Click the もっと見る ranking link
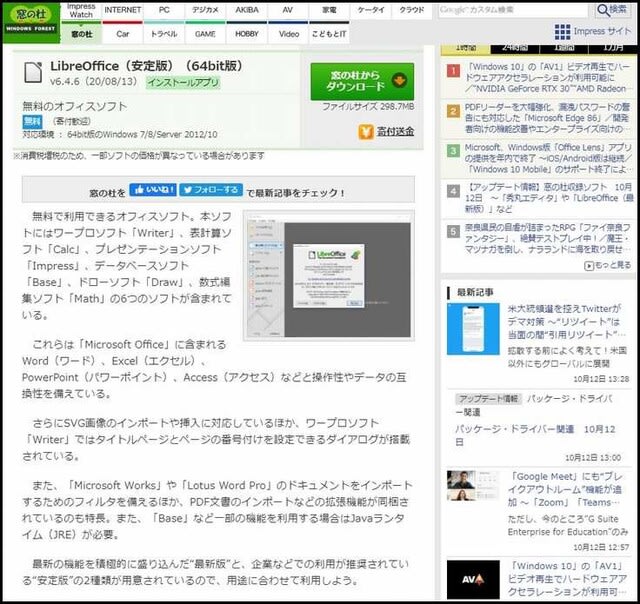This screenshot has height=604, width=640. pos(608,265)
